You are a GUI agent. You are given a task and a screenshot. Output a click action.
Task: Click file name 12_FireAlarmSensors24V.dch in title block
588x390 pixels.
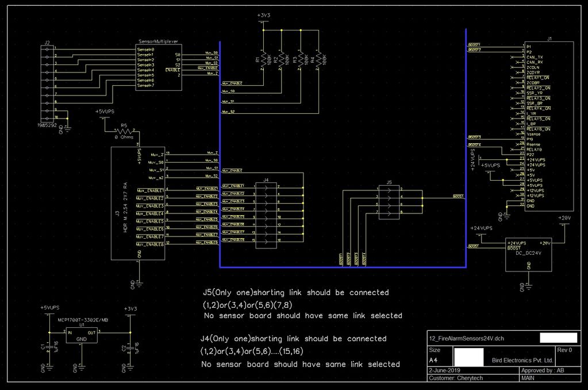[467, 339]
